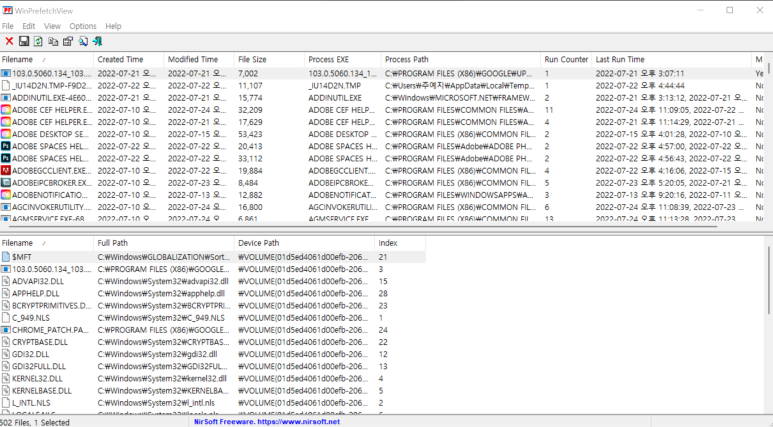773x427 pixels.
Task: Select BCRYPTPRIMITIVES.D row in lower pane
Action: click(x=212, y=306)
